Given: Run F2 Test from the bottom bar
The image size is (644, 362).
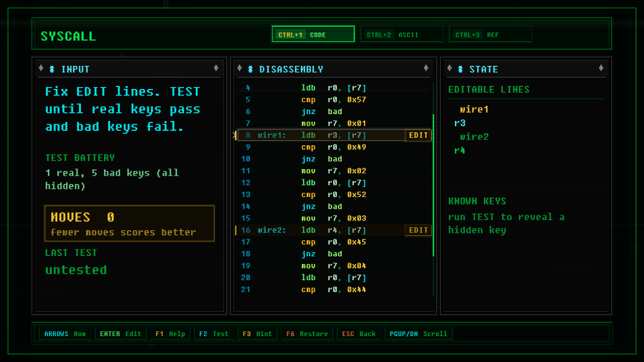Looking at the screenshot, I should coord(214,334).
